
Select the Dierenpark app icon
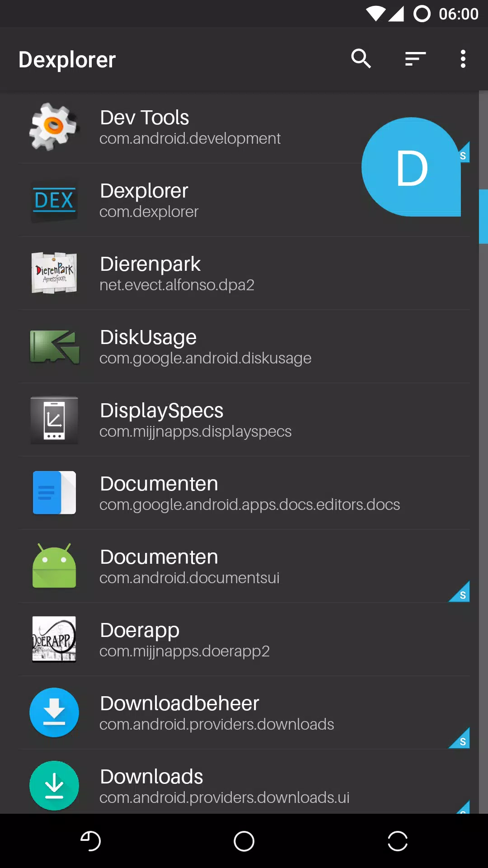coord(54,273)
